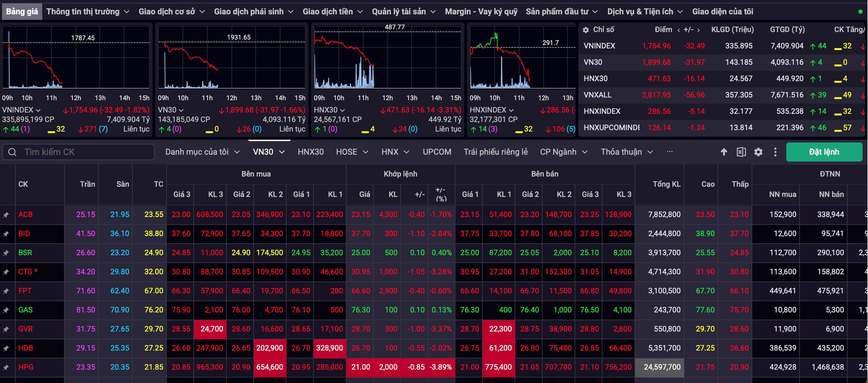Image resolution: width=868 pixels, height=383 pixels.
Task: Click the Tìm kiếm CK search field
Action: pyautogui.click(x=78, y=152)
